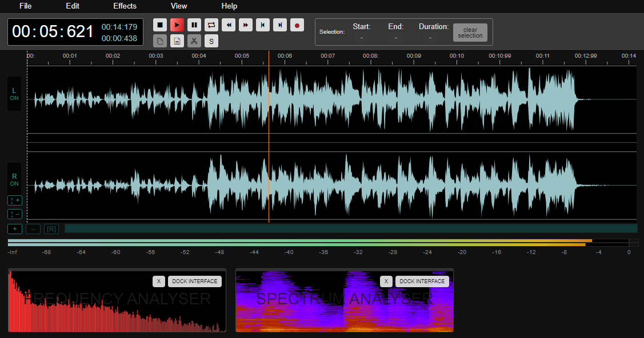Image resolution: width=644 pixels, height=338 pixels.
Task: Fast forward through the track
Action: (x=245, y=25)
